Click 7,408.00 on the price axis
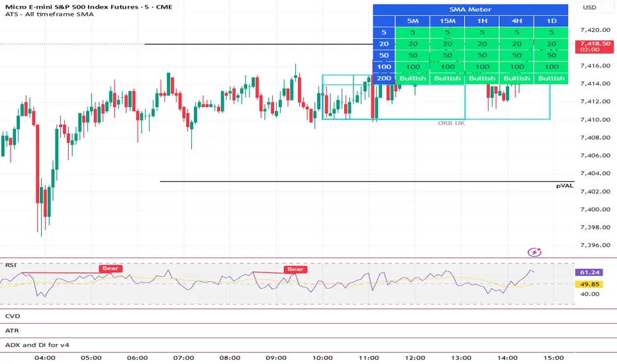The height and width of the screenshot is (364, 617). point(595,138)
